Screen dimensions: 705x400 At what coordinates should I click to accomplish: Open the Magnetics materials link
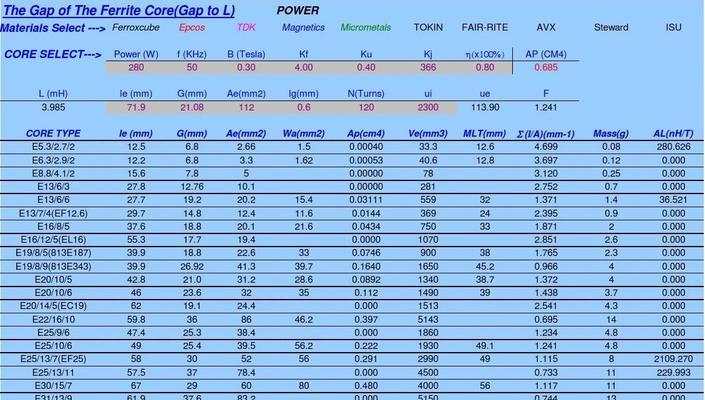click(x=303, y=27)
